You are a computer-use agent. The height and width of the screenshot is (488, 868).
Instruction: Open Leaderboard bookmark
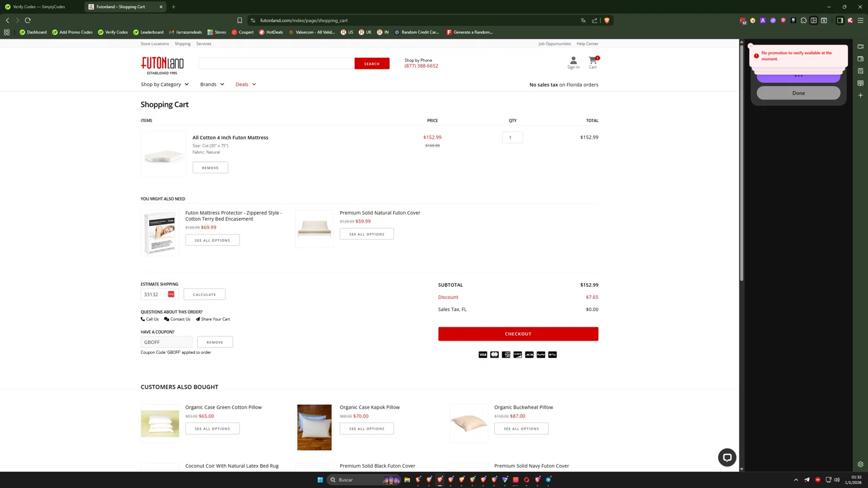(148, 32)
